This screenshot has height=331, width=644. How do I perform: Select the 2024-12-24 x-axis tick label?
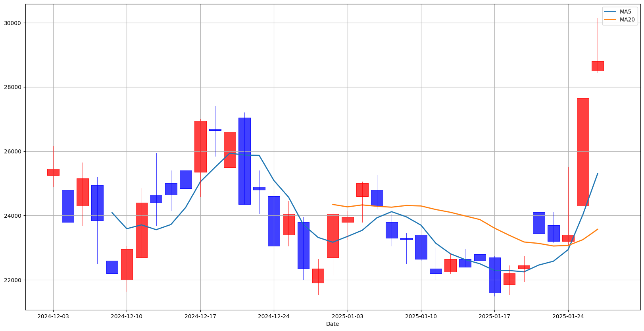click(x=274, y=317)
